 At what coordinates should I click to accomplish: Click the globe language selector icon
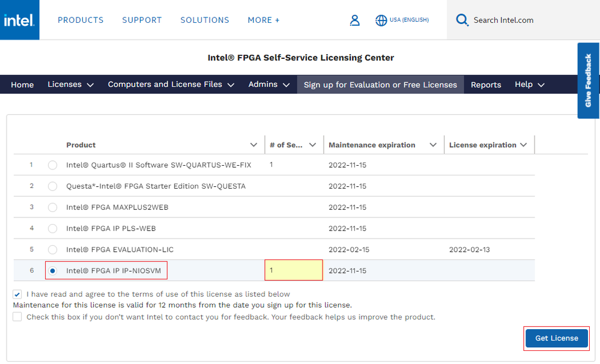(x=381, y=20)
